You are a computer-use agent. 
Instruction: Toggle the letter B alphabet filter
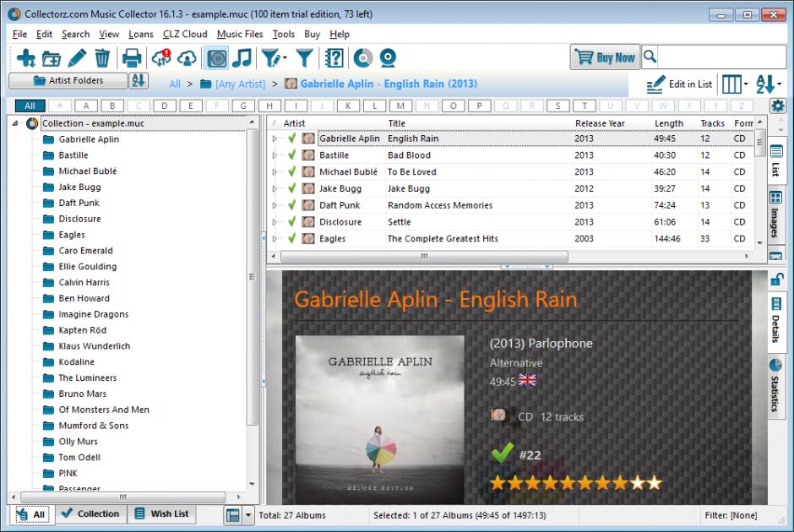tap(111, 106)
